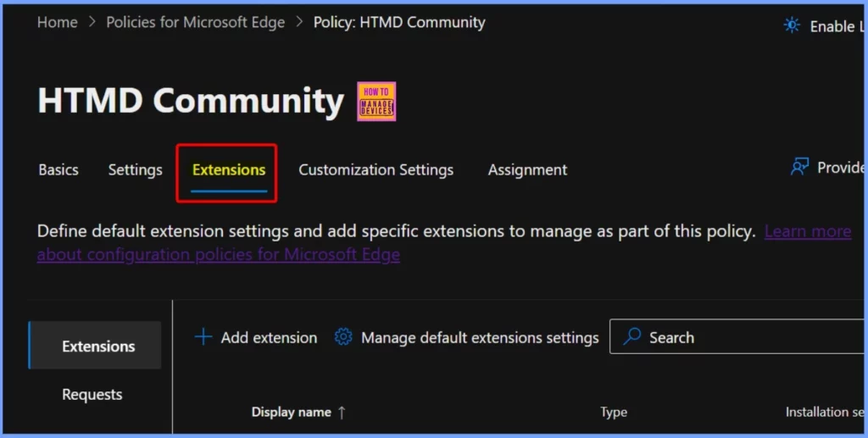Viewport: 868px width, 438px height.
Task: Click the Policy: HTMD Community breadcrumb
Action: [x=399, y=23]
